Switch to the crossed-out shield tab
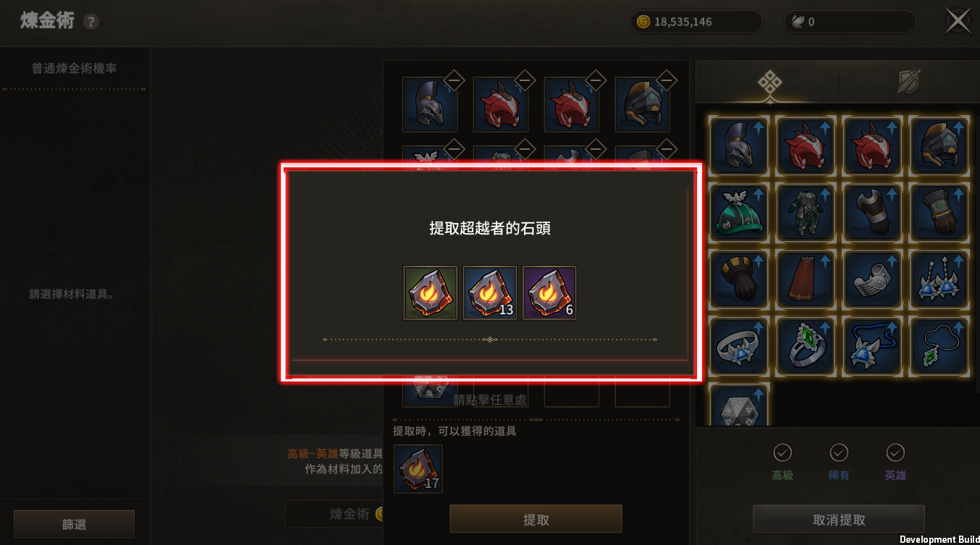980x545 pixels. tap(908, 83)
